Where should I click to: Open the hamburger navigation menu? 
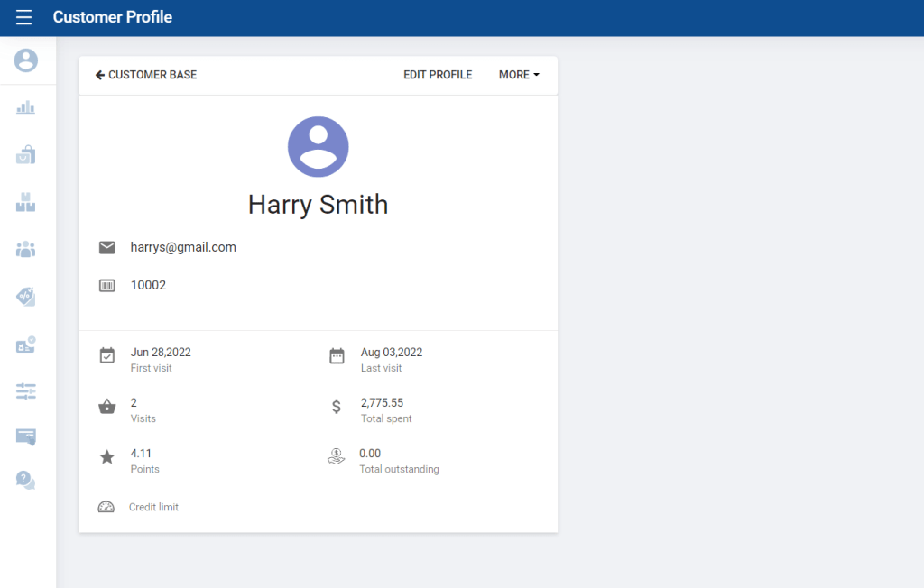[x=23, y=17]
